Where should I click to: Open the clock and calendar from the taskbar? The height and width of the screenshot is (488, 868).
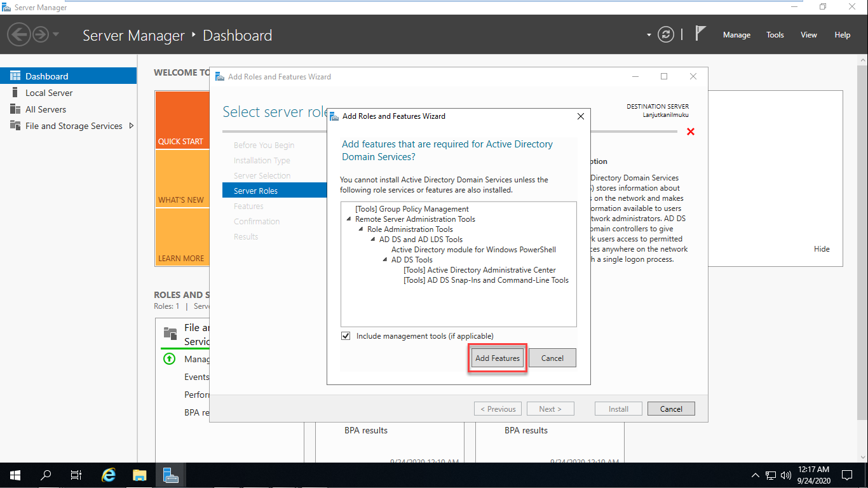click(814, 475)
